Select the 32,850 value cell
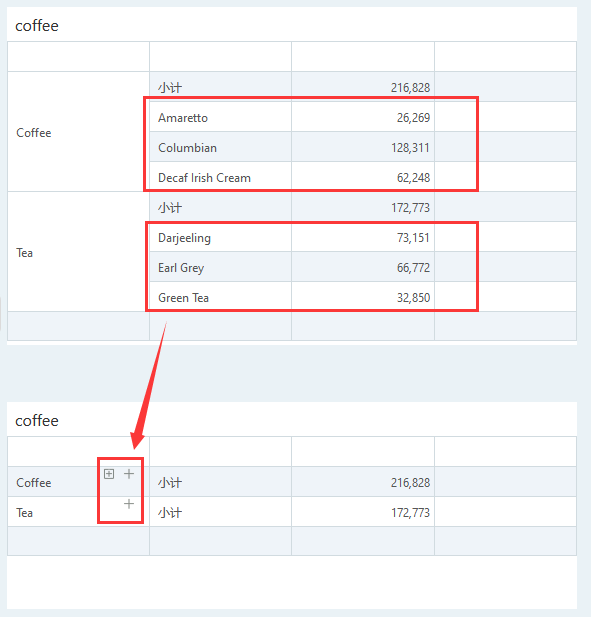 [x=363, y=297]
